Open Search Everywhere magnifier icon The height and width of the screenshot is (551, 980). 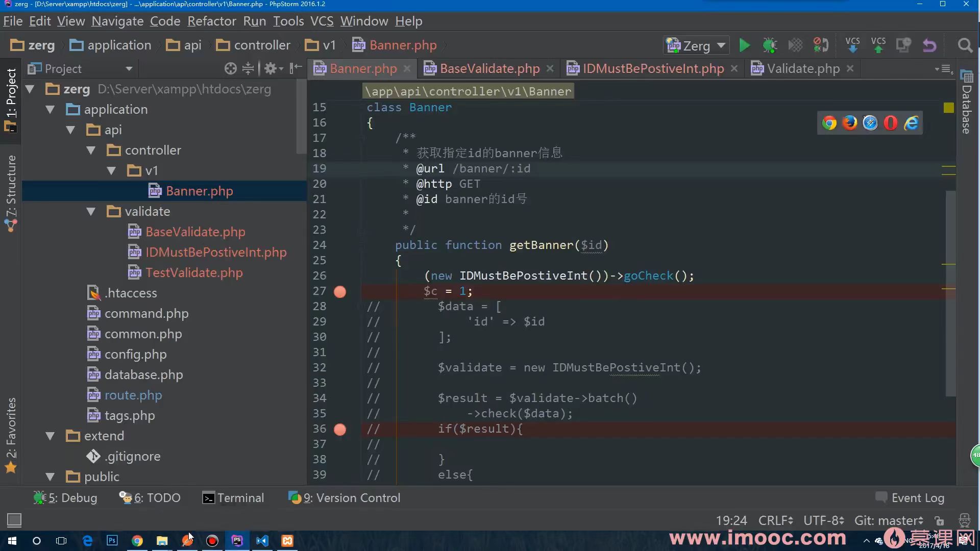pyautogui.click(x=965, y=45)
